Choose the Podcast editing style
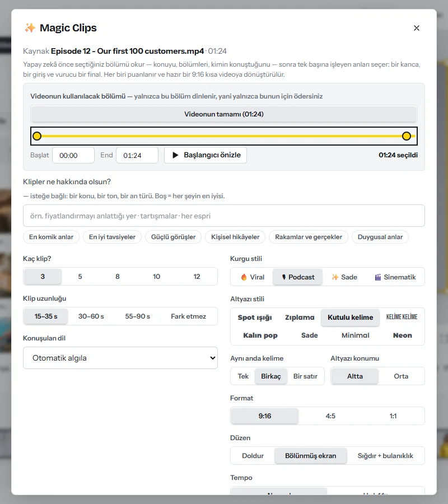The width and height of the screenshot is (448, 504). click(x=297, y=277)
